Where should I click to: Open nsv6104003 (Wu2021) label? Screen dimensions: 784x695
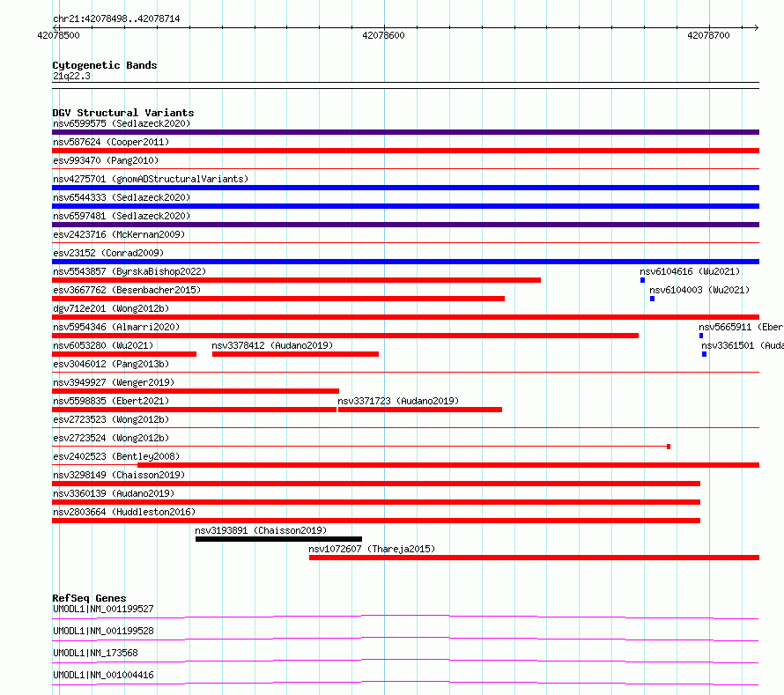pyautogui.click(x=699, y=290)
